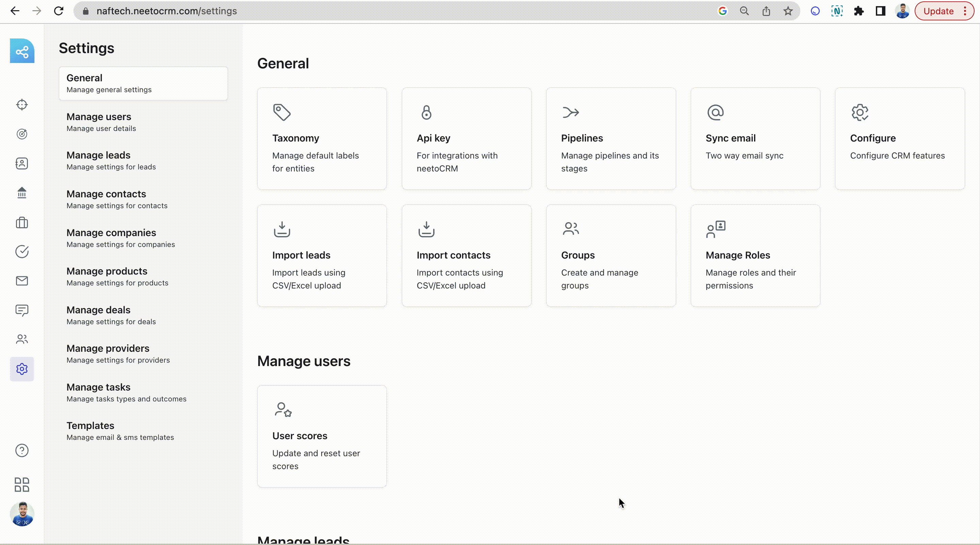The height and width of the screenshot is (545, 980).
Task: Click the share page icon
Action: (766, 11)
